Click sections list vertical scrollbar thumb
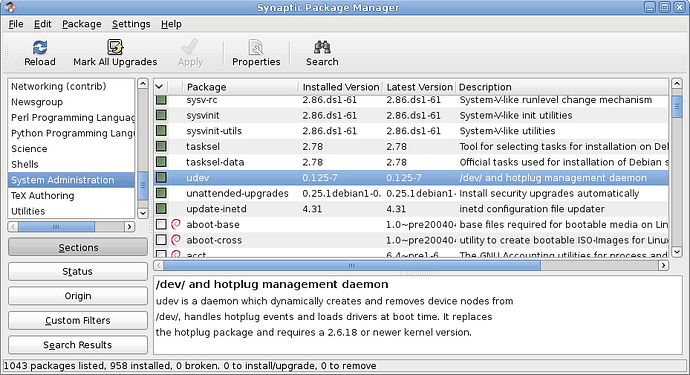Screen dimensions: 690x375 coord(143,186)
